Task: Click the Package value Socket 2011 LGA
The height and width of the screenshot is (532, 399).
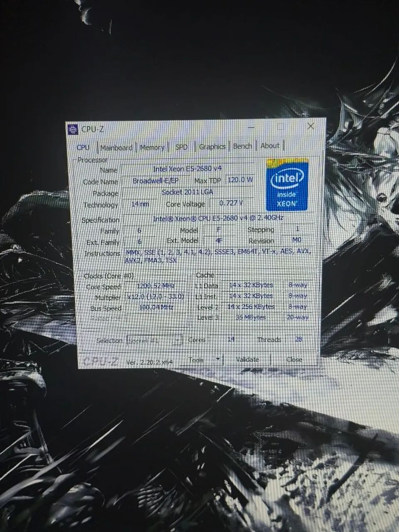Action: 187,192
